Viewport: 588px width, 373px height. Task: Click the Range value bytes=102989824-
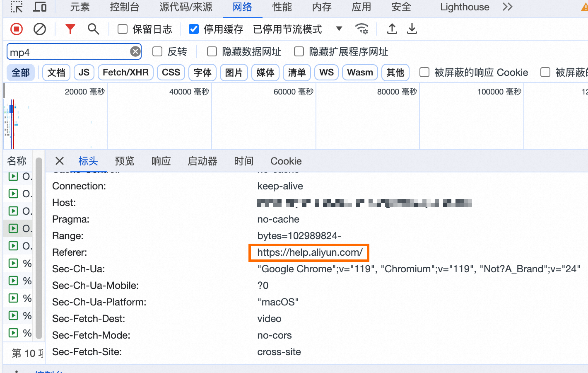pos(299,236)
